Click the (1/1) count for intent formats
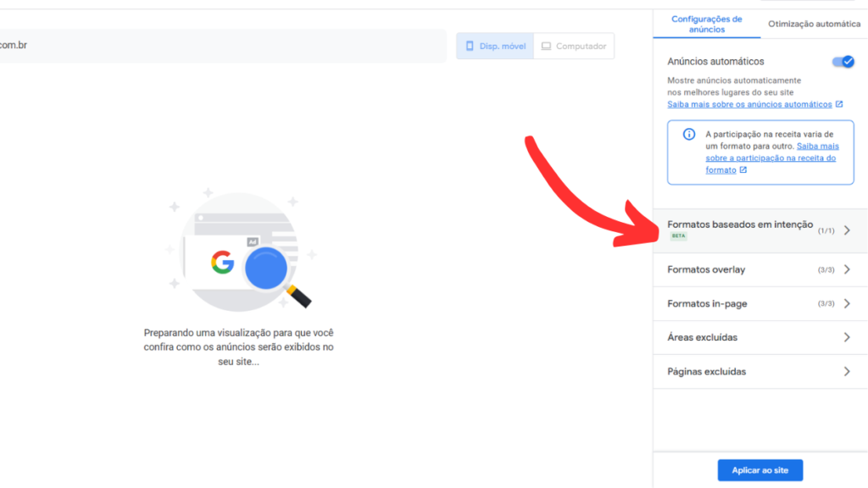This screenshot has height=488, width=868. tap(826, 230)
